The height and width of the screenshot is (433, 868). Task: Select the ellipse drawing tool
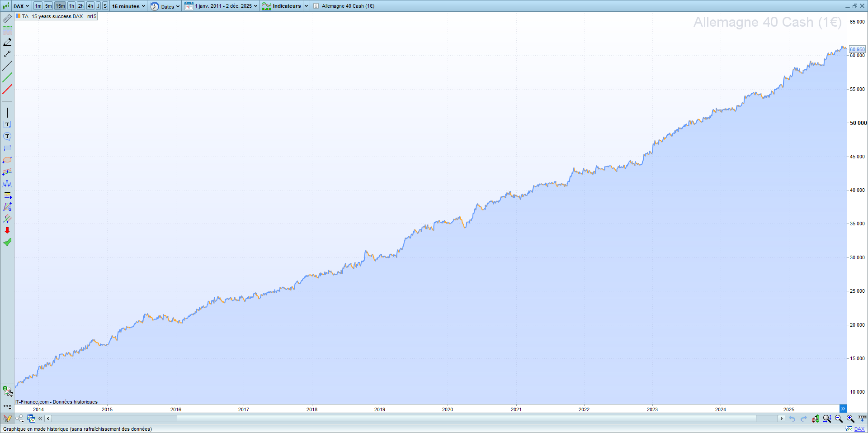(x=7, y=160)
